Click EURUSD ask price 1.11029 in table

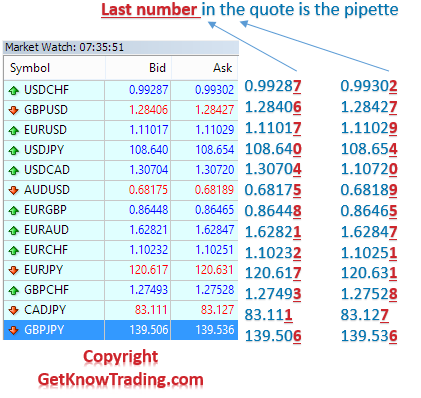tap(214, 130)
